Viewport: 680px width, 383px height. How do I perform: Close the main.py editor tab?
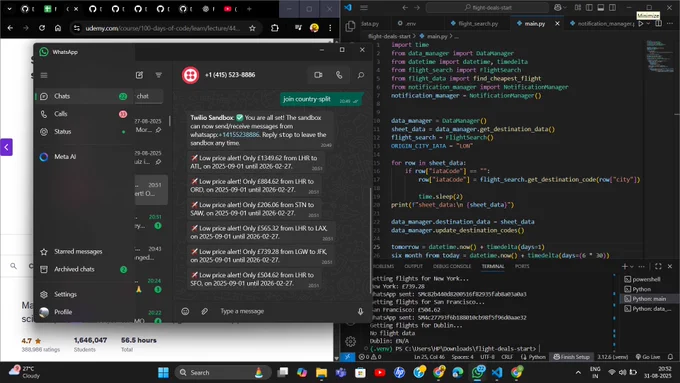[x=557, y=23]
